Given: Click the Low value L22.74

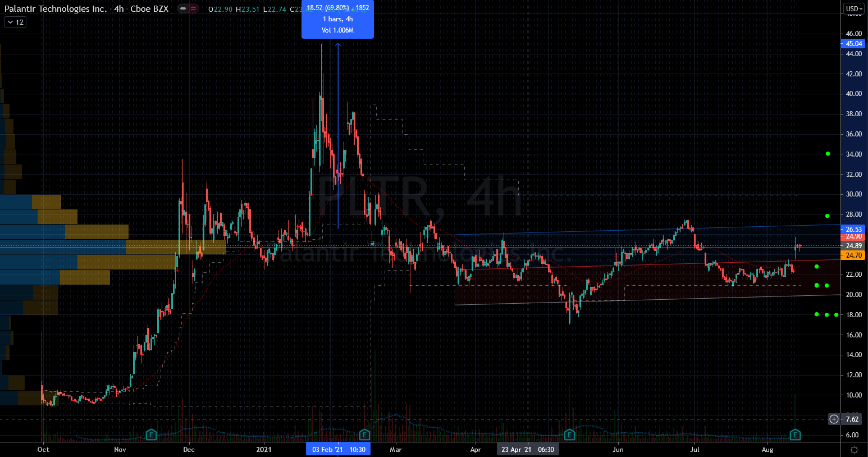Looking at the screenshot, I should 275,9.
